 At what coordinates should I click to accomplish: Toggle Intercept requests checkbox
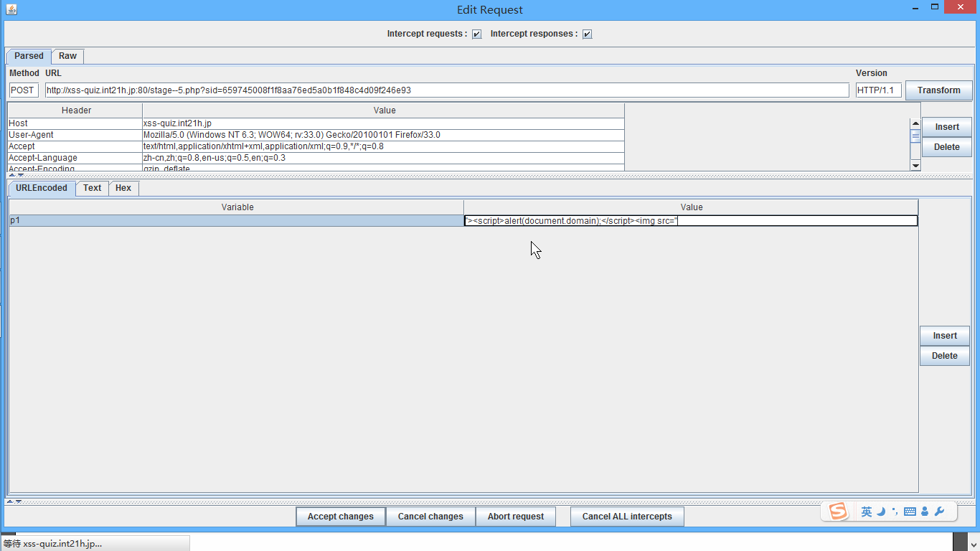(x=477, y=34)
